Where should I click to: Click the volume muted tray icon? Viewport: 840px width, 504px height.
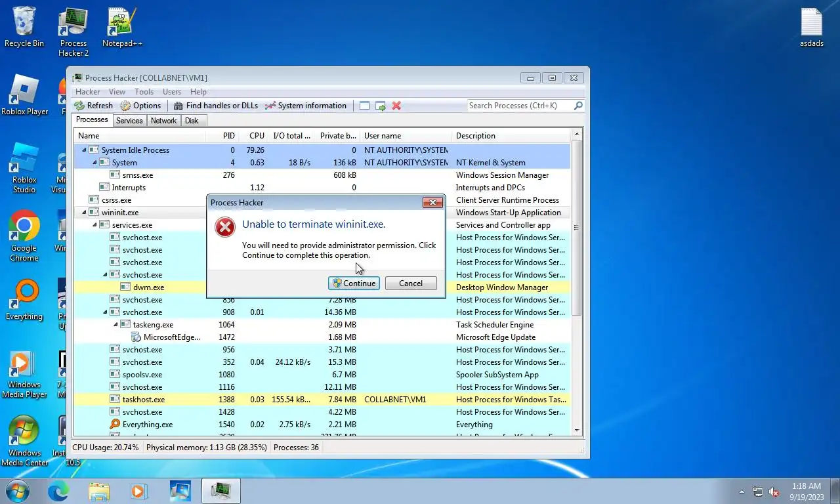(774, 492)
